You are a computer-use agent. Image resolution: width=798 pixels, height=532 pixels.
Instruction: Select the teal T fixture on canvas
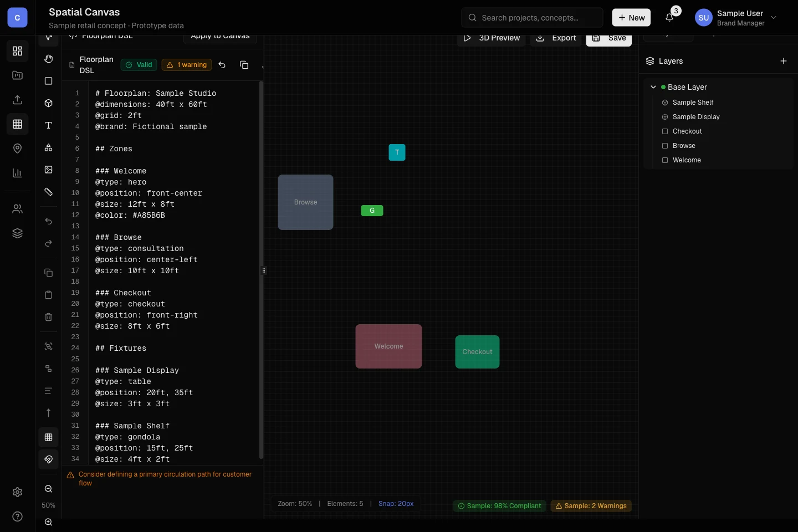click(x=397, y=152)
